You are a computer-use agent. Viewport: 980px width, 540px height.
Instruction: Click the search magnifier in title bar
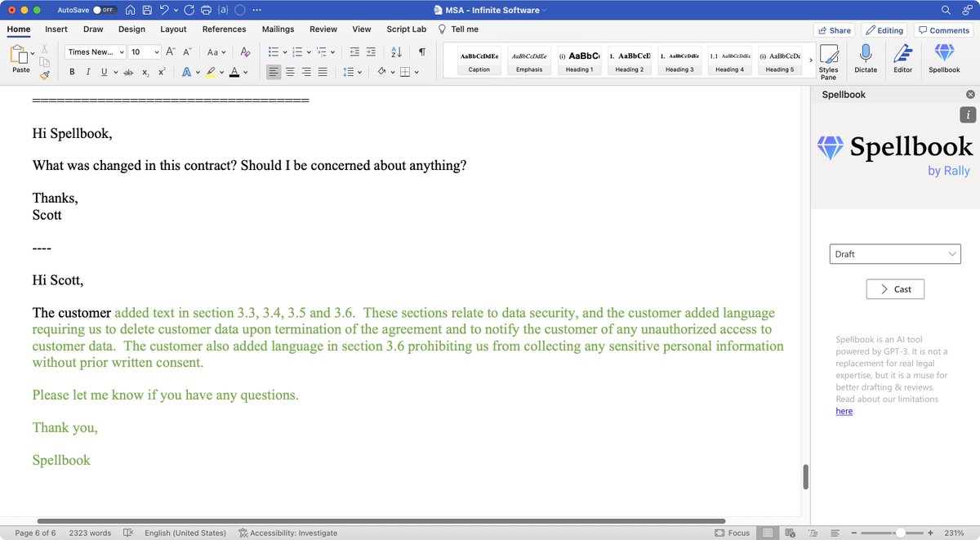tap(947, 10)
